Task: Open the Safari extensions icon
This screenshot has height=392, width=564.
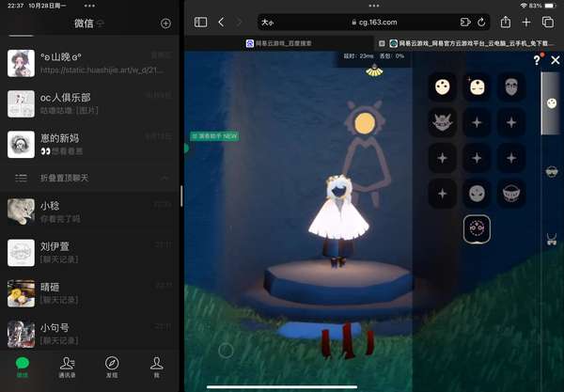Action: pyautogui.click(x=465, y=23)
